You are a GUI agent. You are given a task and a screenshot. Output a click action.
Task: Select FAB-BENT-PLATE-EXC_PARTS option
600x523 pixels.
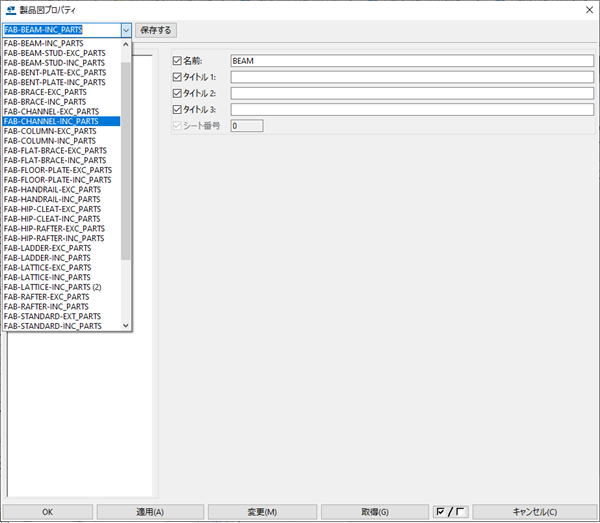coord(62,72)
